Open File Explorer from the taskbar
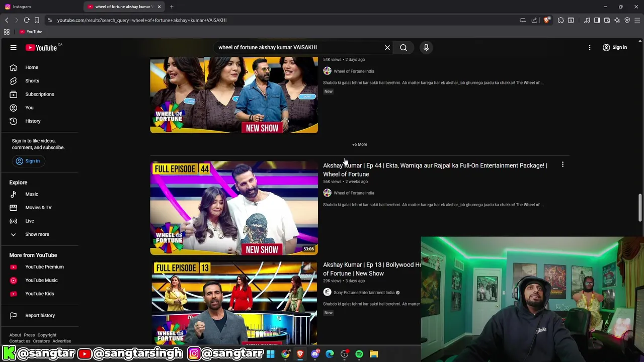 coord(374,354)
